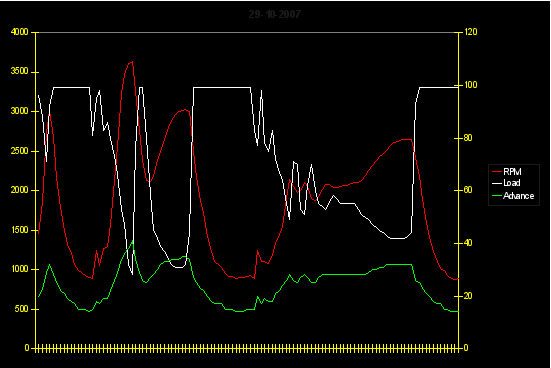Image resolution: width=551 pixels, height=368 pixels.
Task: Click the green Advance legend line swatch
Action: (x=497, y=196)
